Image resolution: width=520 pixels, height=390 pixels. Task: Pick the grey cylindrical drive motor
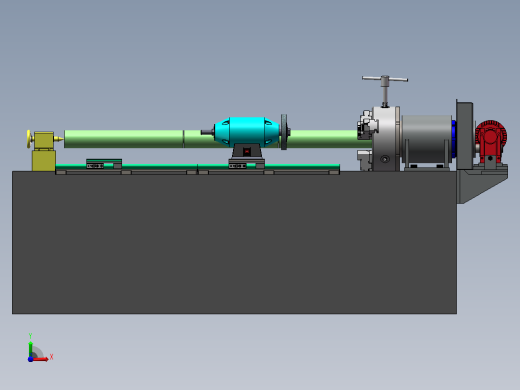[x=427, y=139]
